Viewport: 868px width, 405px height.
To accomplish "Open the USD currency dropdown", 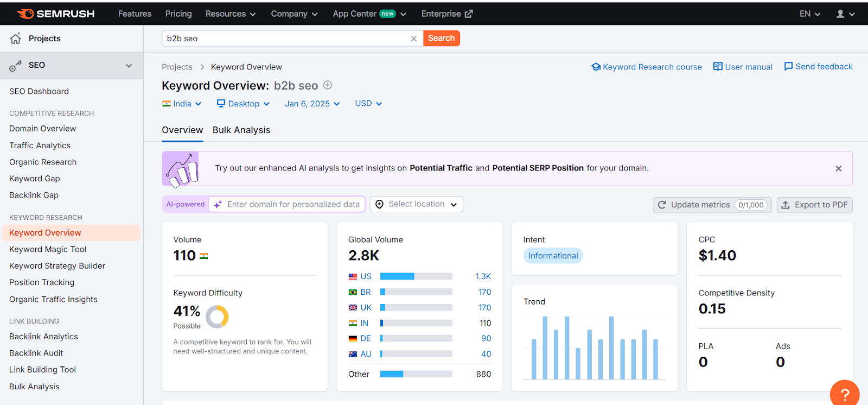I will click(368, 104).
